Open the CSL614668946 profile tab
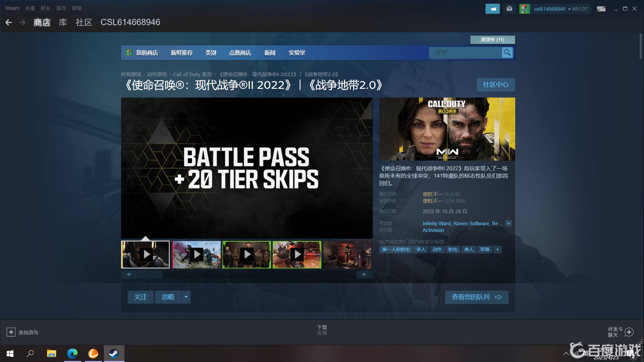Image resolution: width=644 pixels, height=362 pixels. coord(130,22)
